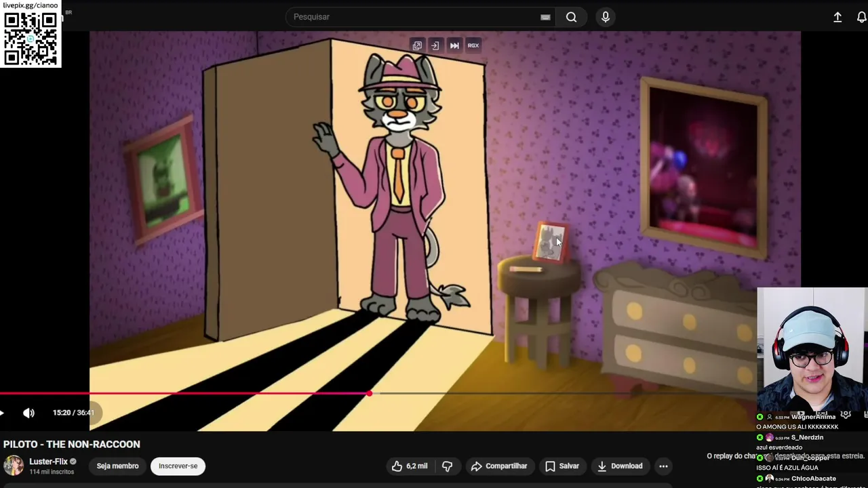
Task: Open notifications bell
Action: [861, 18]
